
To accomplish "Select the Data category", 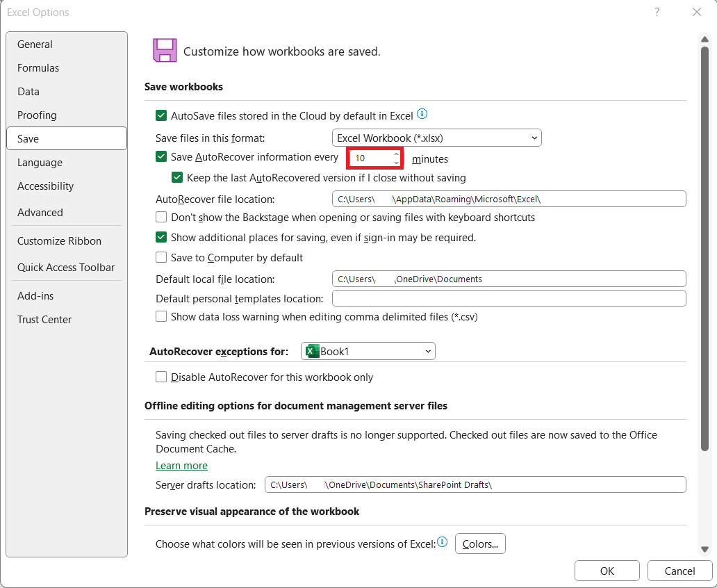I will tap(67, 92).
